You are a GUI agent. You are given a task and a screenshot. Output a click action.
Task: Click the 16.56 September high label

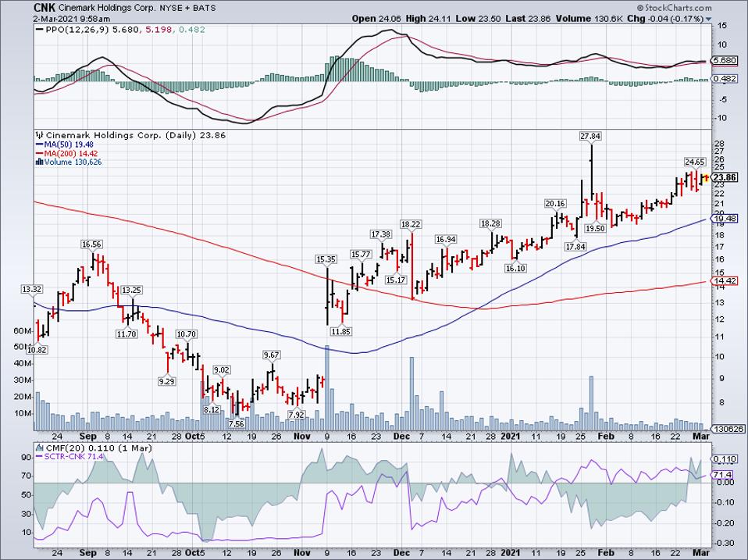click(91, 244)
